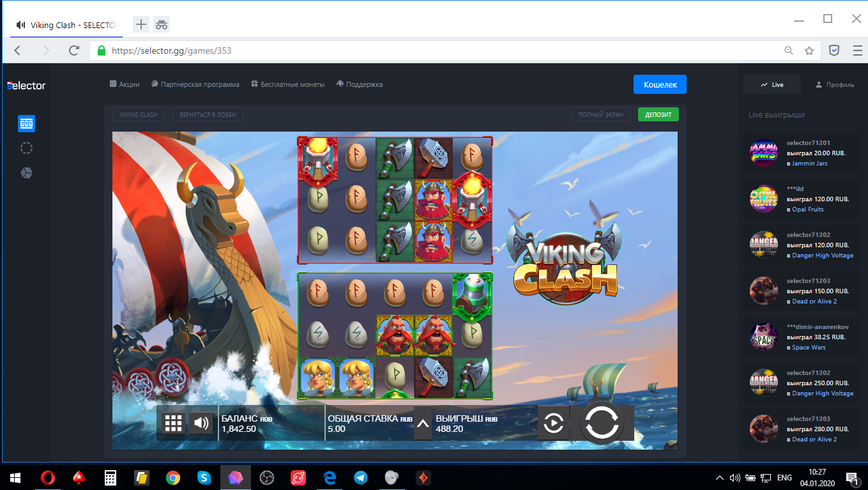Reload the page button
The width and height of the screenshot is (868, 490).
[74, 50]
